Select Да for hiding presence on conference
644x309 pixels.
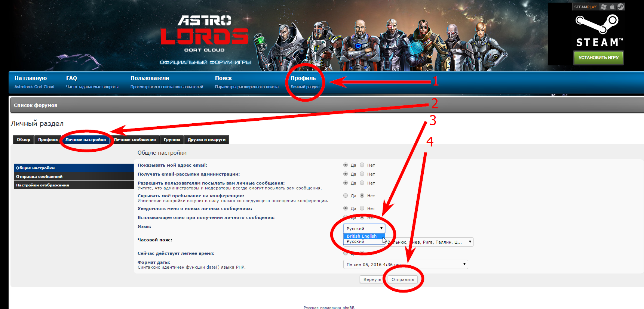coord(346,195)
